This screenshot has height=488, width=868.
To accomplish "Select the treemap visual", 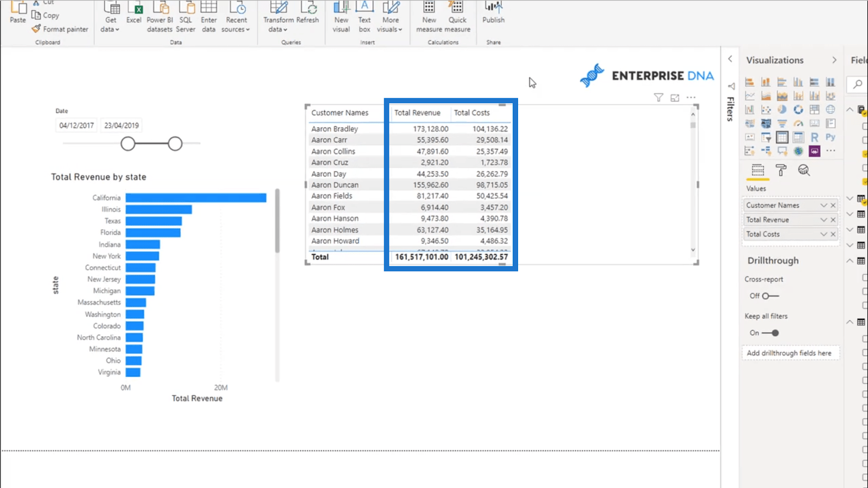I will [814, 110].
